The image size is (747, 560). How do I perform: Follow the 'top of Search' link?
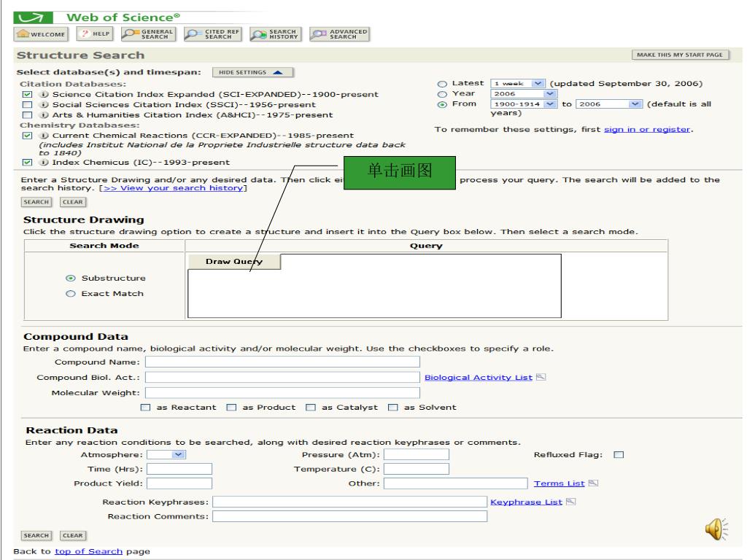[x=88, y=551]
